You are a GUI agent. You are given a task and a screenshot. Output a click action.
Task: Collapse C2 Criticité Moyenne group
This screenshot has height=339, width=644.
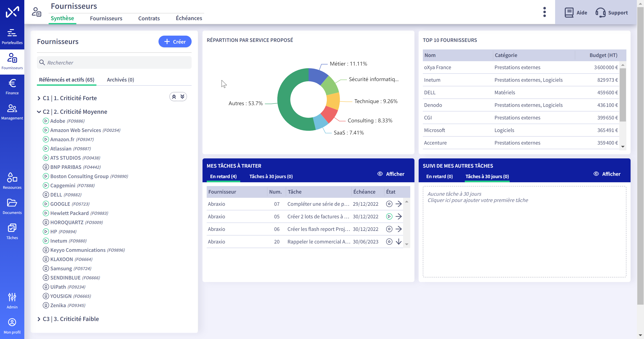coord(39,112)
